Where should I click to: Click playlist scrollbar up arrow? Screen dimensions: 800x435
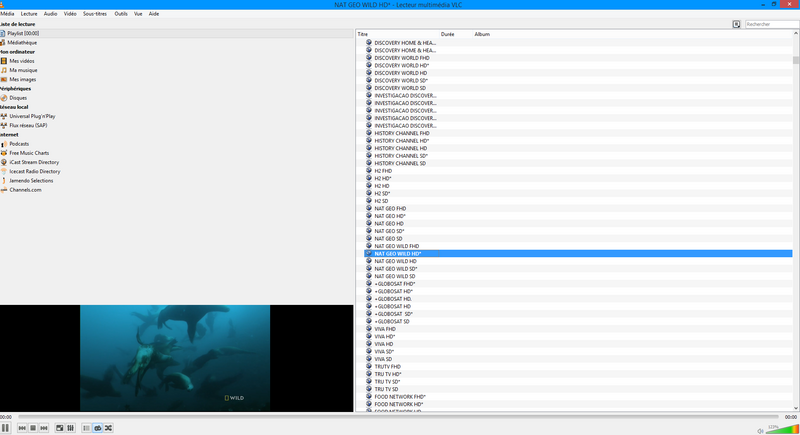point(796,33)
